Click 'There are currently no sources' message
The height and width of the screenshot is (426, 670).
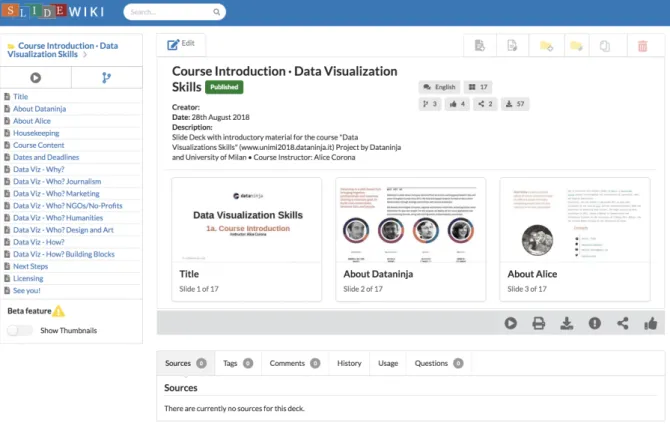234,408
